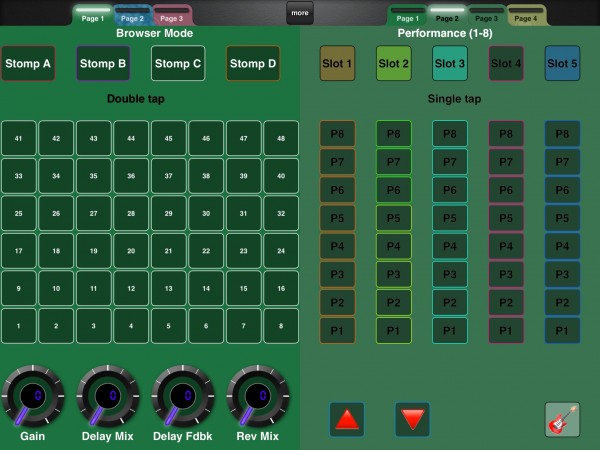
Task: Tap browser preset pad 4
Action: coord(131,326)
